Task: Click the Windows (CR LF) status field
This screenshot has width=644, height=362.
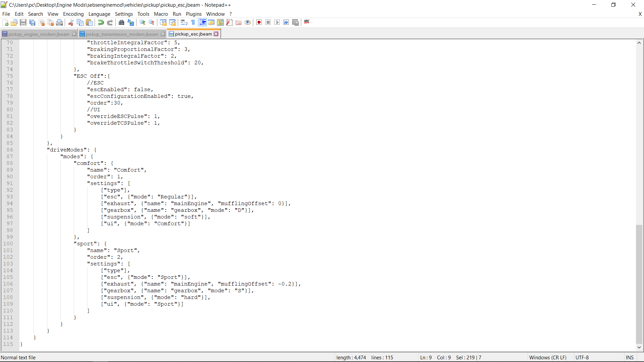Action: [547, 358]
